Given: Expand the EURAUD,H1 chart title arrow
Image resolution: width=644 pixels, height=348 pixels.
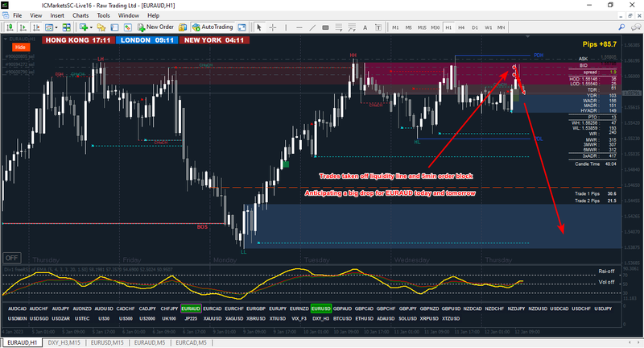Looking at the screenshot, I should point(6,39).
